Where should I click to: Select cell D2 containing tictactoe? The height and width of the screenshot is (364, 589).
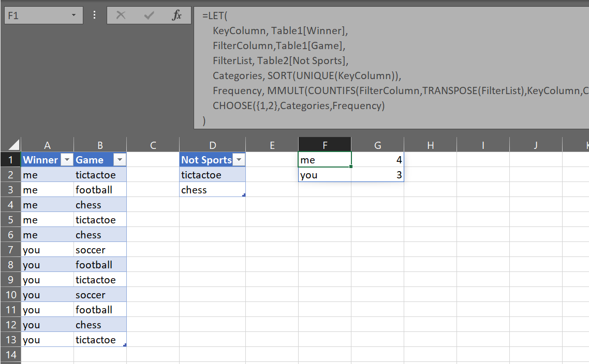213,175
